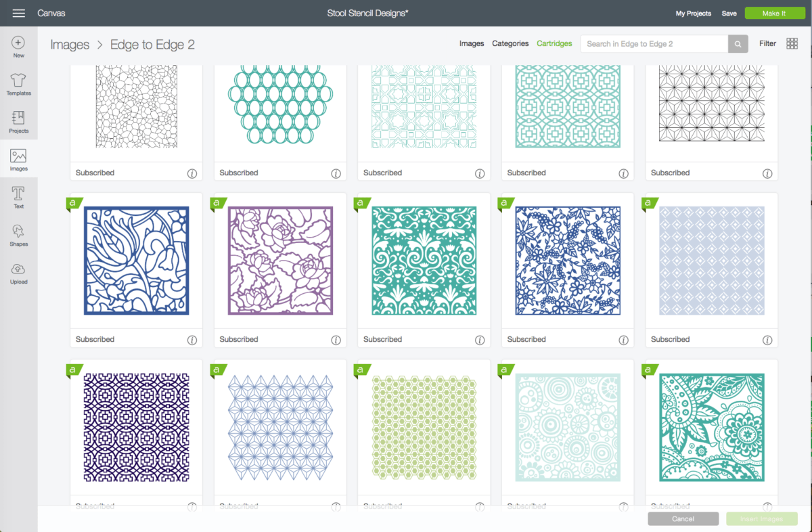Open the Filter dropdown
812x532 pixels.
point(767,44)
